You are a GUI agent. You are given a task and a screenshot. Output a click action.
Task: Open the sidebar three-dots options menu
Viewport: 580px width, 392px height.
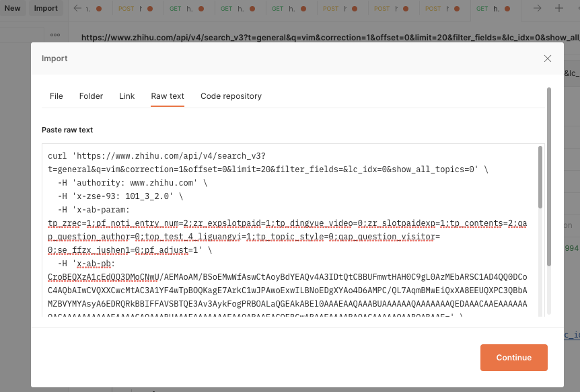pyautogui.click(x=55, y=35)
